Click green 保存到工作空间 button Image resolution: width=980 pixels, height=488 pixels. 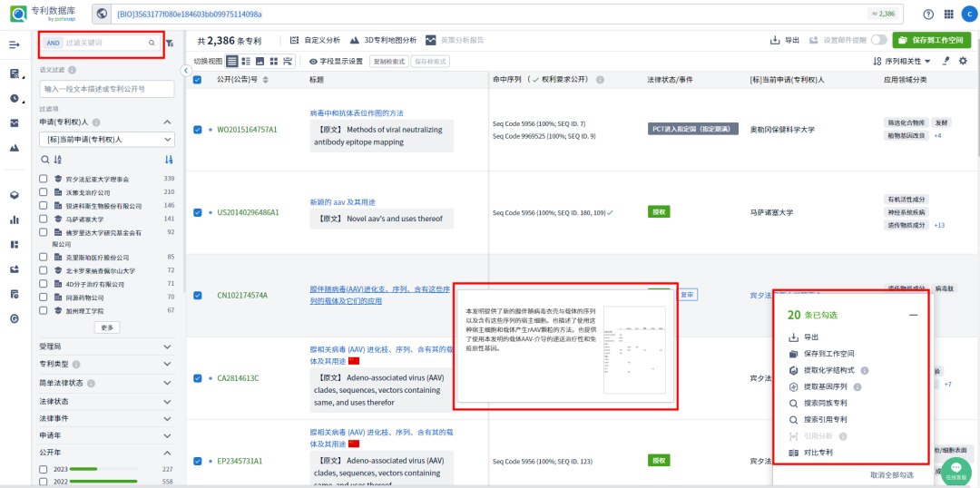point(931,40)
